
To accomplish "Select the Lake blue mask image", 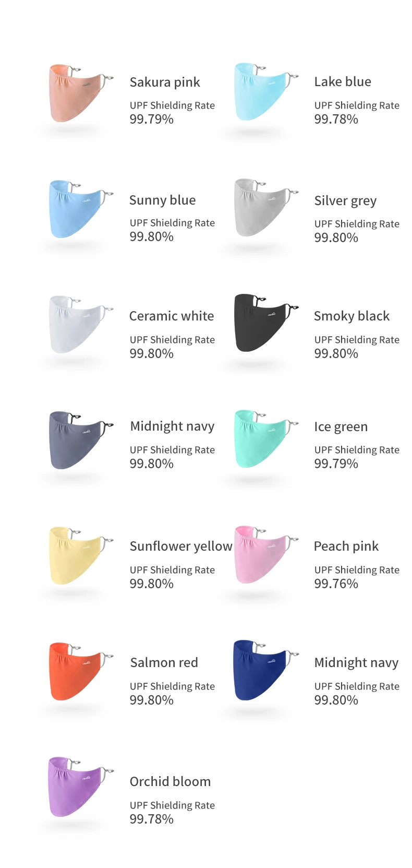I will [x=266, y=92].
